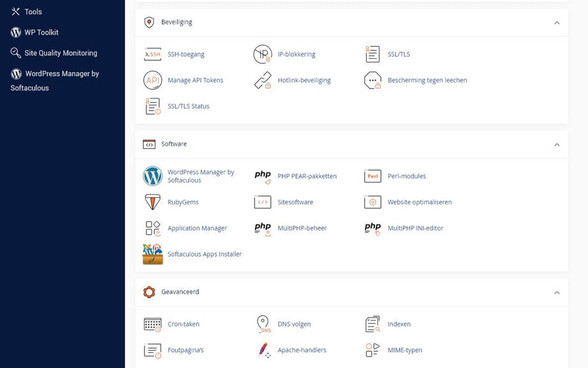
Task: Collapse the Geavanceerd section chevron
Action: click(557, 293)
